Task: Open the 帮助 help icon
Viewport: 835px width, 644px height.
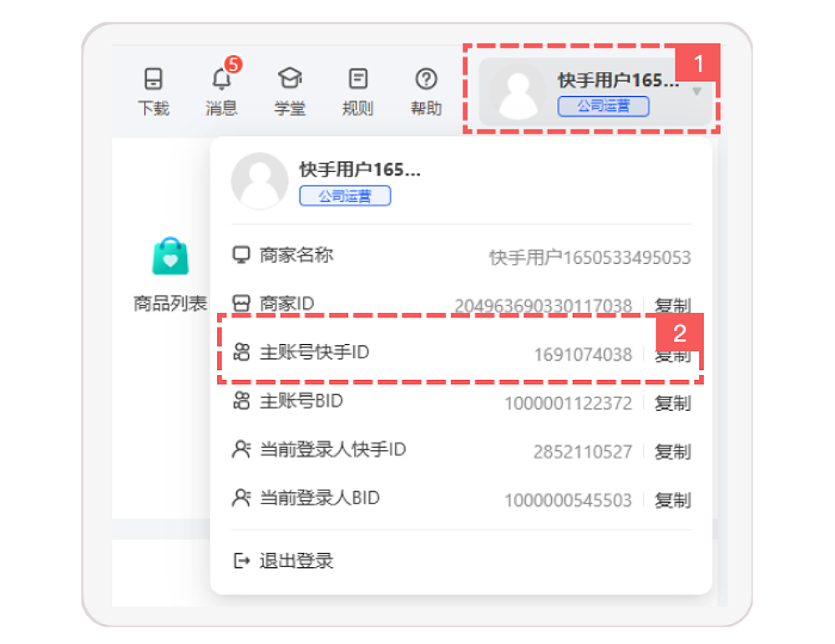Action: click(426, 78)
